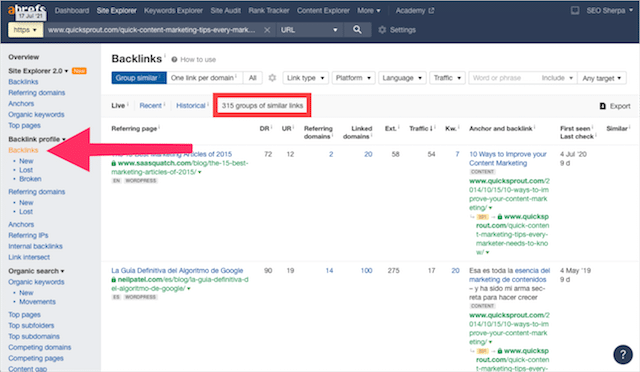
Task: Switch to Live index
Action: pos(118,106)
